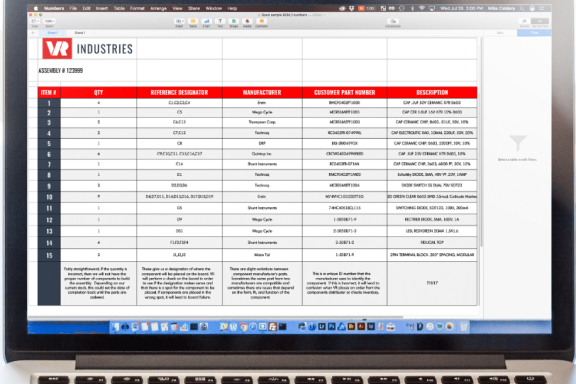Toggle the Sort & Filter sidebar button
The image size is (576, 384).
pos(540,21)
